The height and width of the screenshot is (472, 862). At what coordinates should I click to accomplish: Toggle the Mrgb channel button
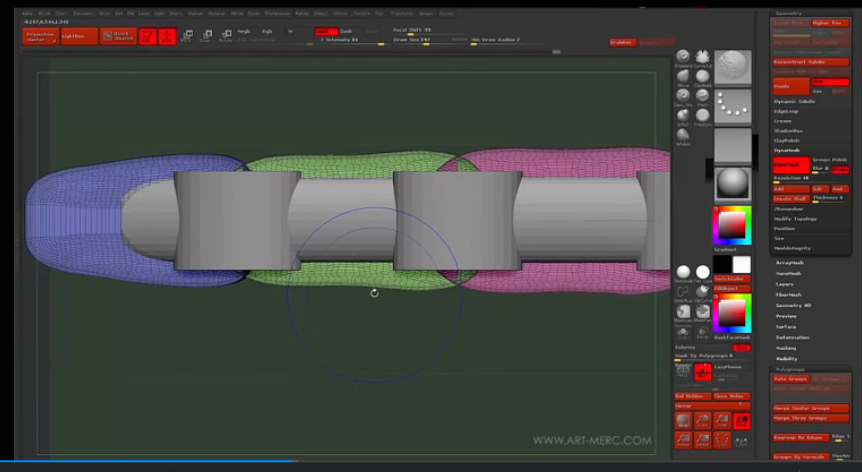(244, 31)
